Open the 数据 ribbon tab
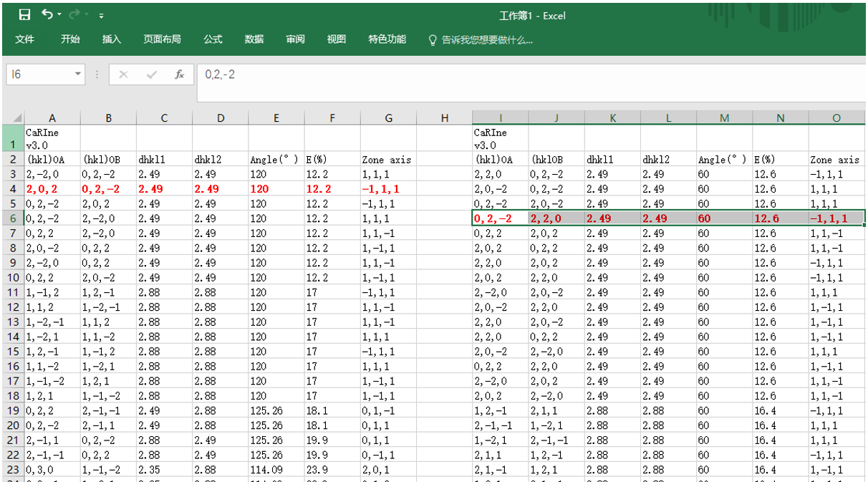Viewport: 868px width, 482px height. coord(254,39)
